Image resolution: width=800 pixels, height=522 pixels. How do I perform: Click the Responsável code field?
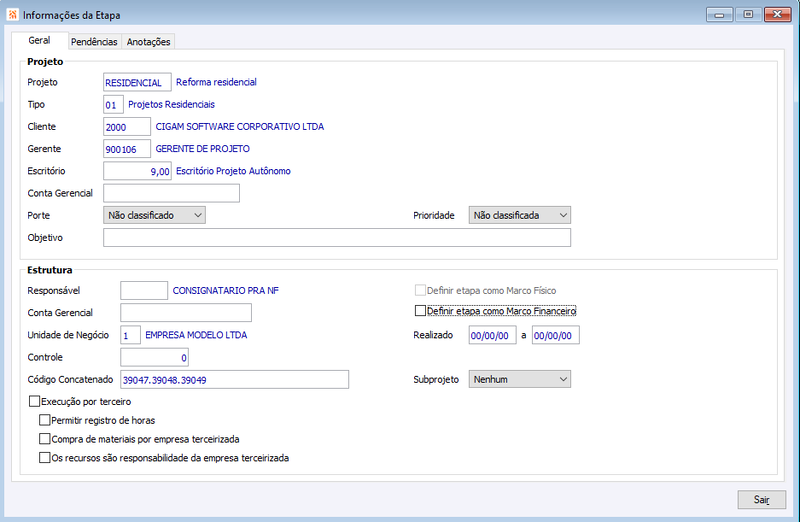(144, 290)
